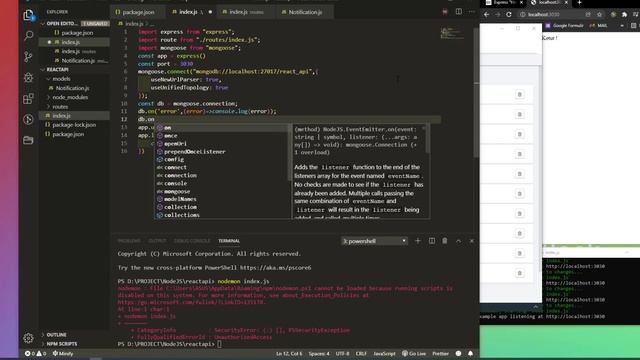Close the terminal panel
640x360 pixels.
(472, 241)
